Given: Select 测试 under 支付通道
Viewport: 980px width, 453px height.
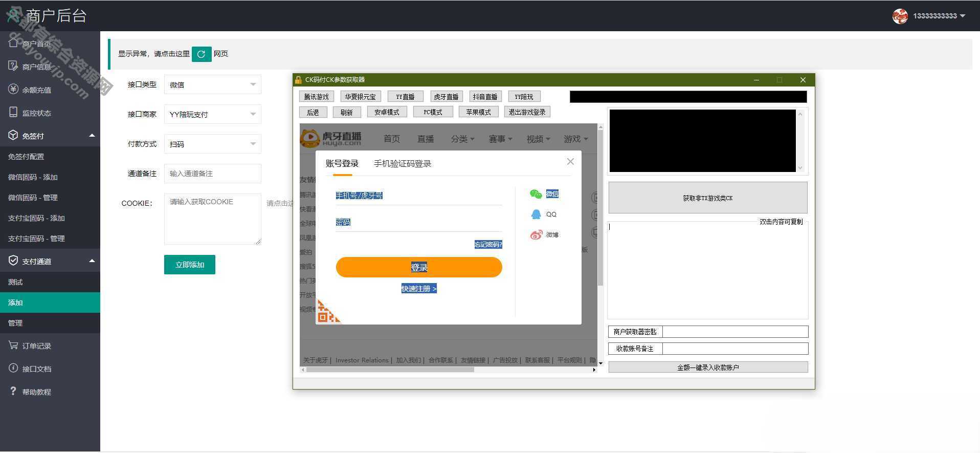Looking at the screenshot, I should (x=50, y=282).
